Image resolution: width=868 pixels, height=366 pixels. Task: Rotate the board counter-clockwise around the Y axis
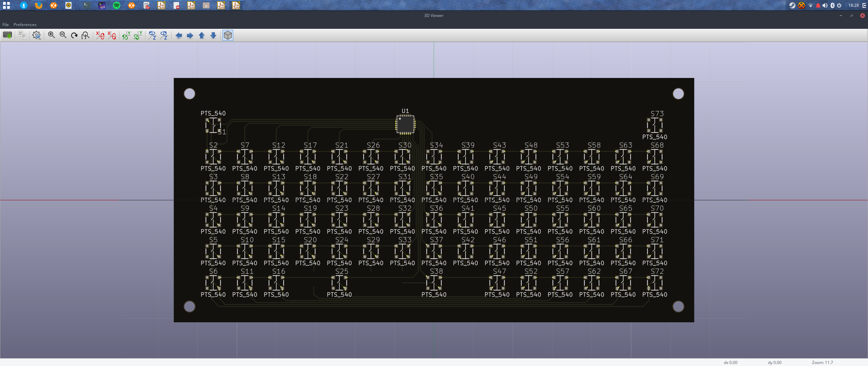[x=138, y=35]
